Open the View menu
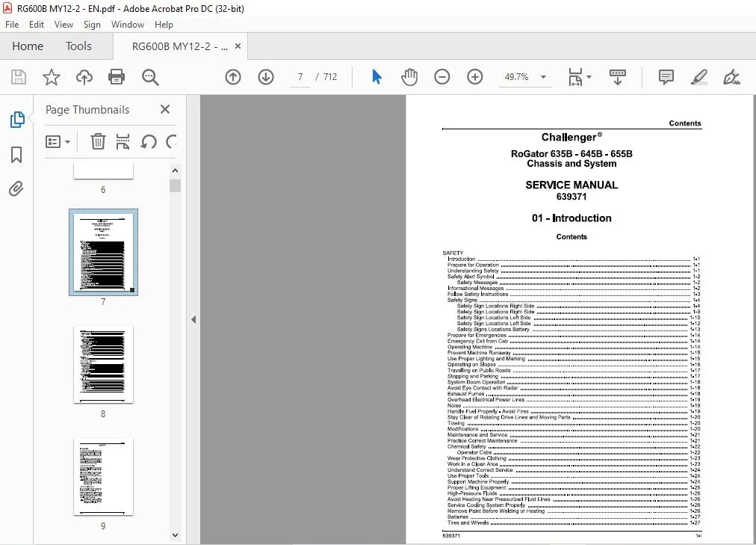 click(x=63, y=25)
